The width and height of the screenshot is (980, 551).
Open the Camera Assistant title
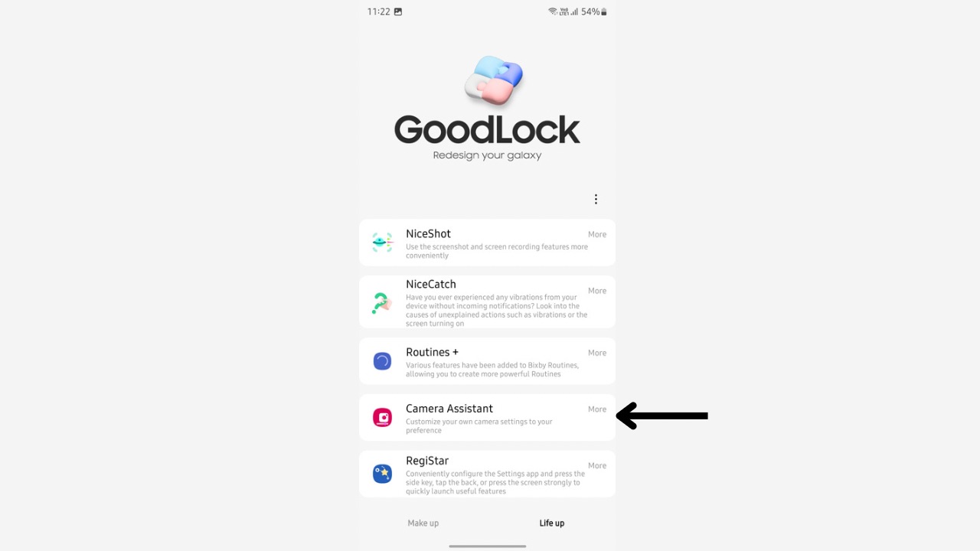pos(449,409)
